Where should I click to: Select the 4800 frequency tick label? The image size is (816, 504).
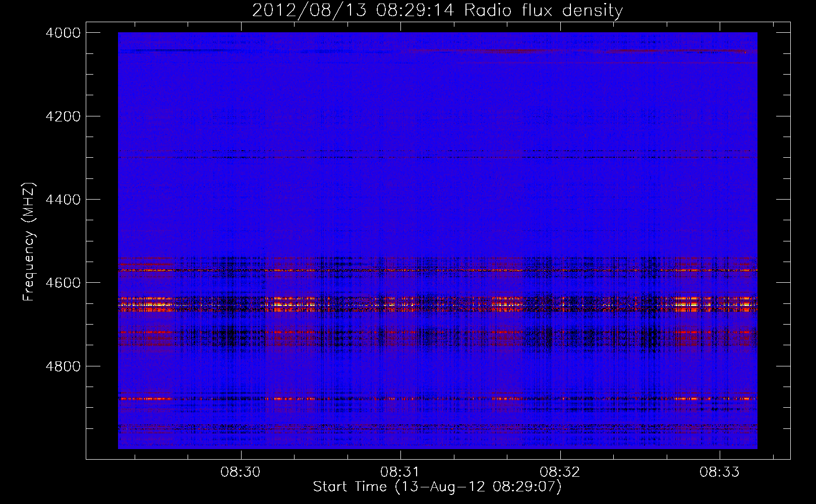tap(63, 366)
